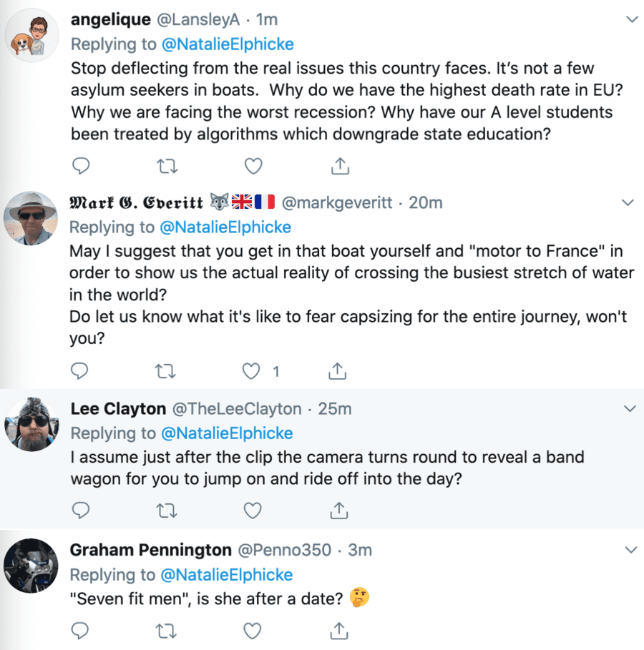Viewport: 644px width, 650px height.
Task: Open the 20m timestamp on Mark's tweet
Action: pyautogui.click(x=425, y=203)
